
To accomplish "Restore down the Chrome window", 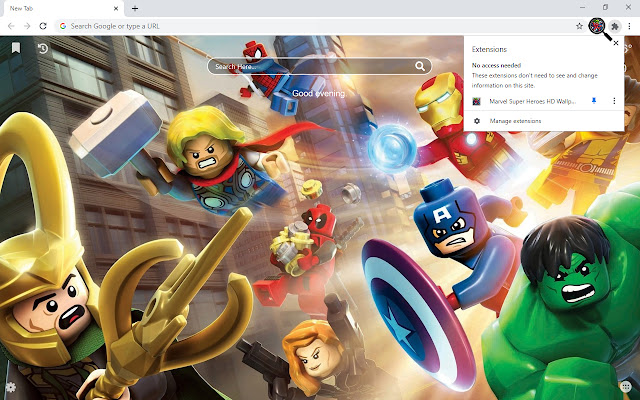I will [605, 7].
